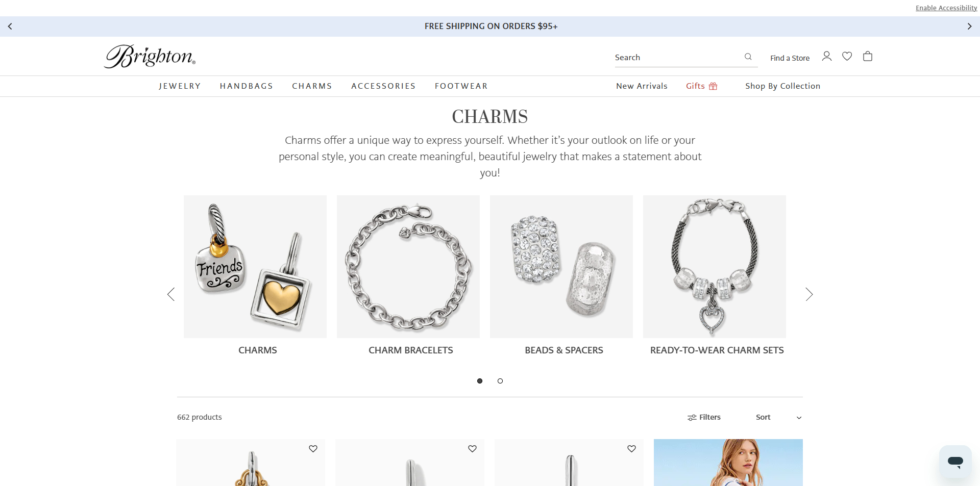Click the Brighton logo
Screen dimensions: 980x486
150,56
